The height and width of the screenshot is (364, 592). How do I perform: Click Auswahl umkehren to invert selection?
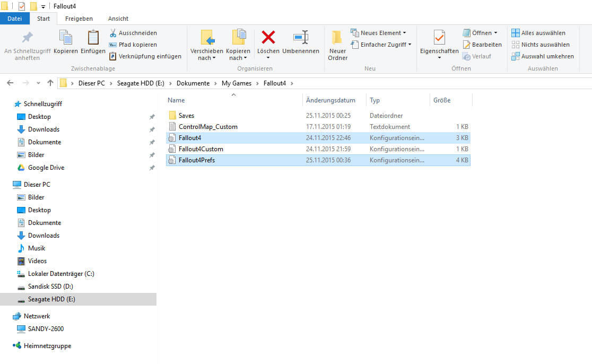[543, 56]
